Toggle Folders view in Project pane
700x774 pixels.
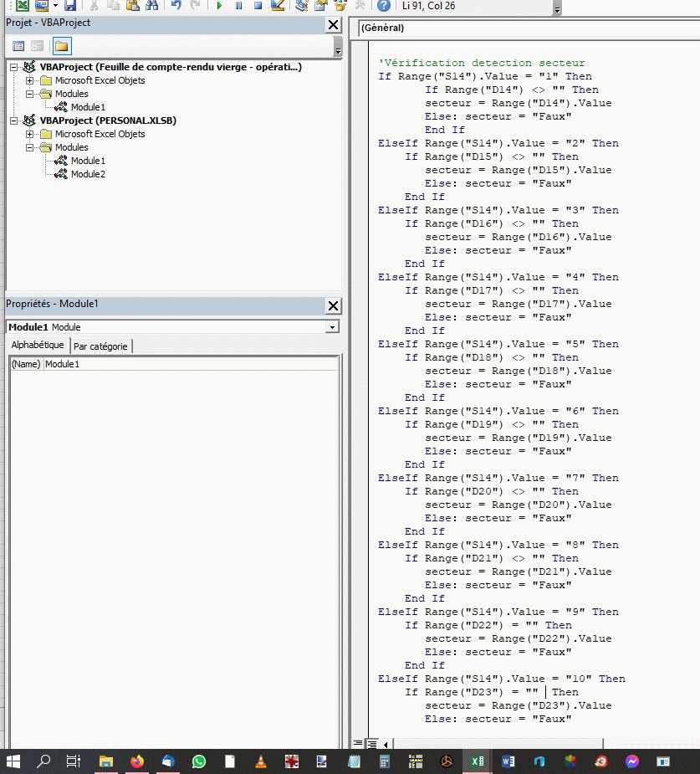pyautogui.click(x=62, y=46)
